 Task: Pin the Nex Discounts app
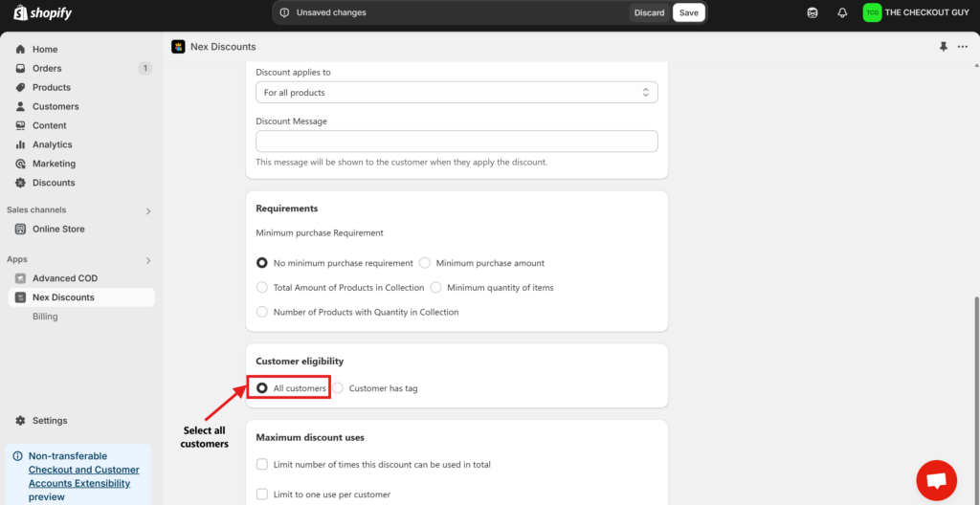coord(944,47)
